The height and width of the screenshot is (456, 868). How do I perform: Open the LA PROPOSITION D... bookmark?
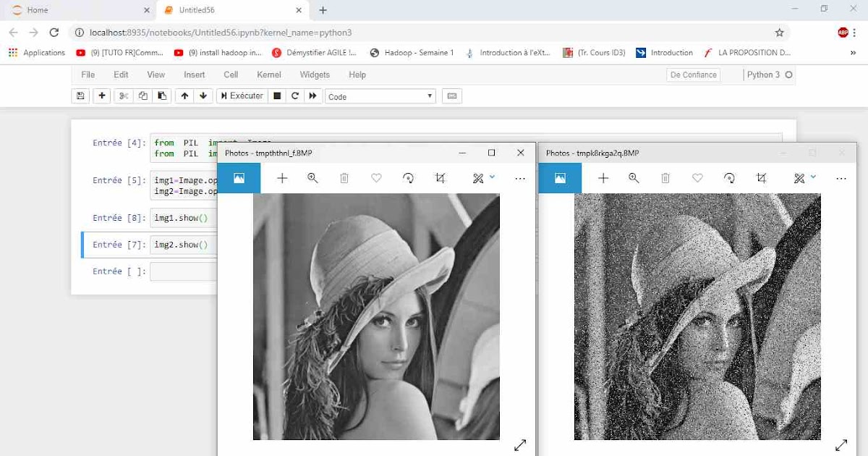pyautogui.click(x=746, y=53)
